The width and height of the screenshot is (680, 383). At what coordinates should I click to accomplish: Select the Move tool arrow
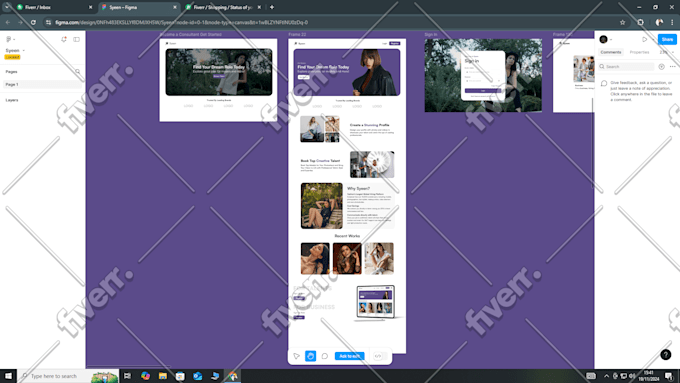[297, 356]
